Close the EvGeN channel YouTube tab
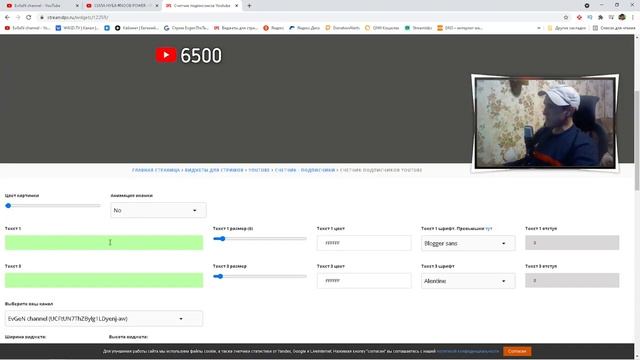 [77, 6]
